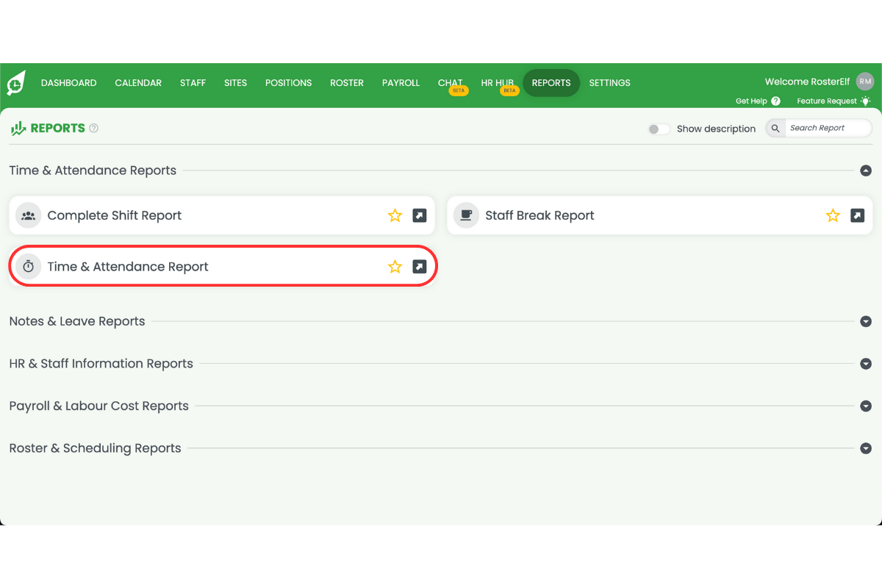Click the RosterElf leaf logo
This screenshot has height=588, width=882.
(15, 82)
